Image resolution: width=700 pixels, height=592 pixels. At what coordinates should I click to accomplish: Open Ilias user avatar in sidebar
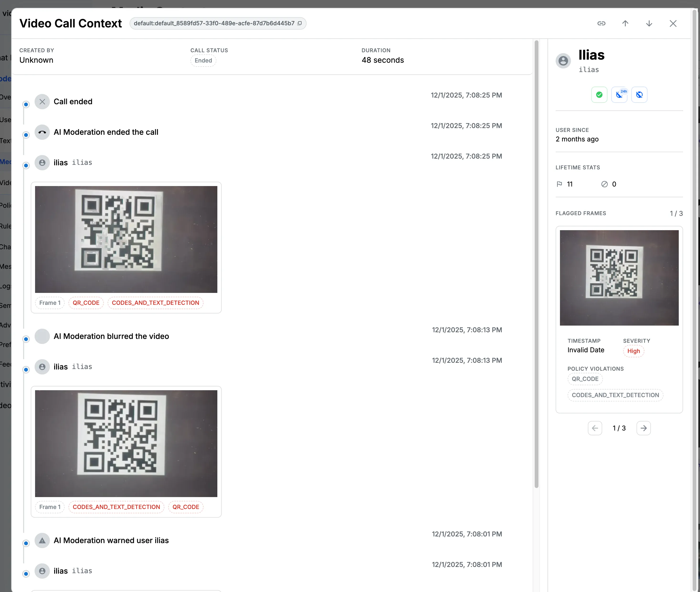(x=563, y=61)
